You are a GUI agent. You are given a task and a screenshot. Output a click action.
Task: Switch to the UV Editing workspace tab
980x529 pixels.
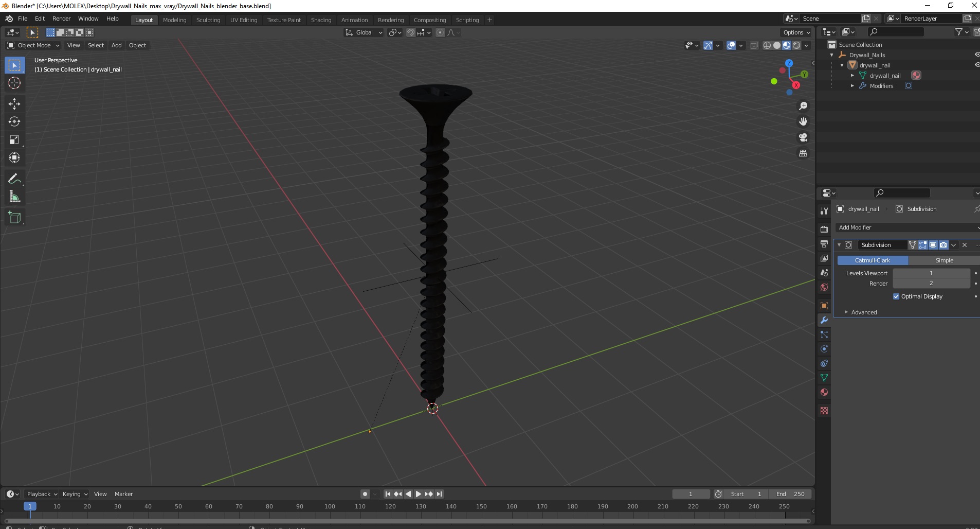coord(244,20)
